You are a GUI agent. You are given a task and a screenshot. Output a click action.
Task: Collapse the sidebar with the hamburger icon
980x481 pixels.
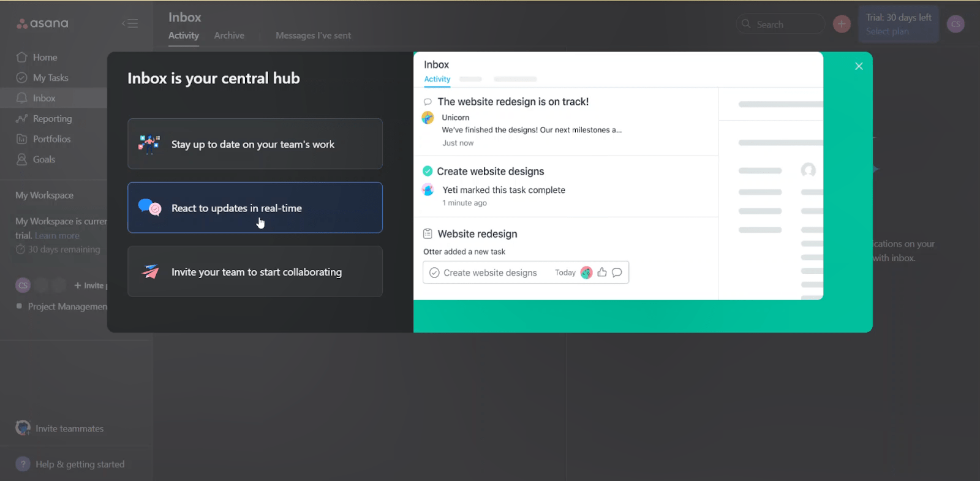pos(130,23)
